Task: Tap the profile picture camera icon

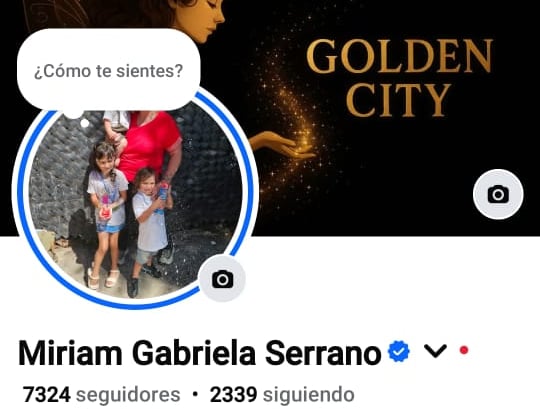Action: coord(222,279)
